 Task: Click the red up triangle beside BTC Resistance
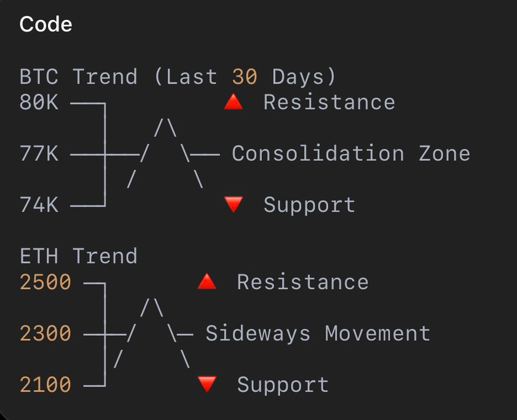click(x=233, y=102)
